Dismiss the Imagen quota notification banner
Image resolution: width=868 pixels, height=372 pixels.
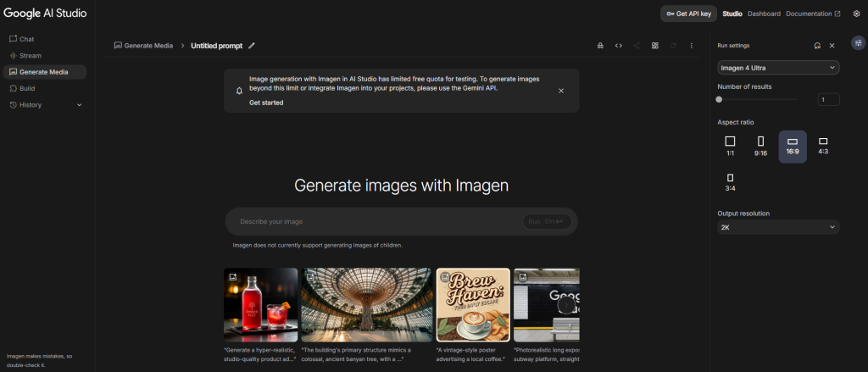pos(560,90)
